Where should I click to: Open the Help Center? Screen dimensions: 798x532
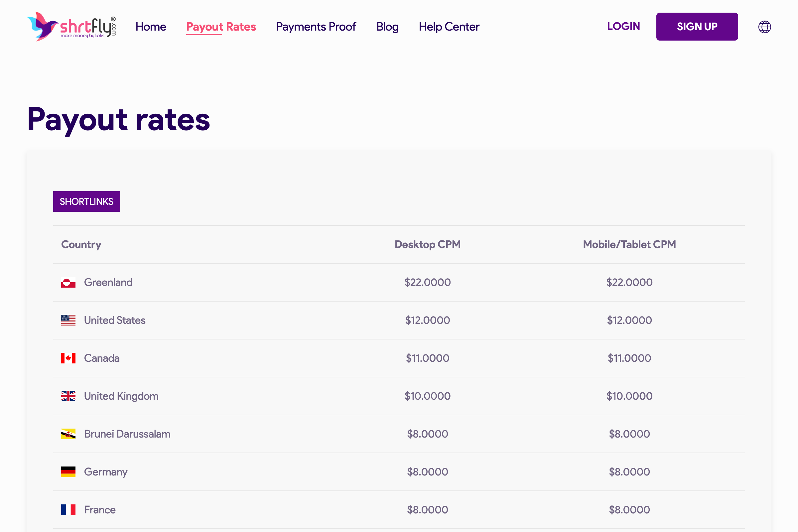(x=449, y=27)
